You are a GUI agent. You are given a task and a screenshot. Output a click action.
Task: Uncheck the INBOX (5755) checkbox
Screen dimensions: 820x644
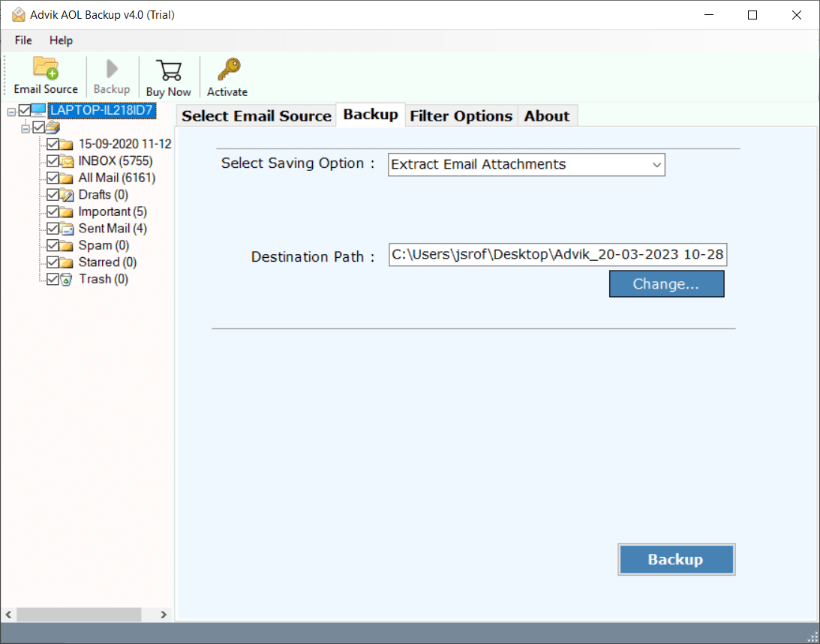click(53, 161)
